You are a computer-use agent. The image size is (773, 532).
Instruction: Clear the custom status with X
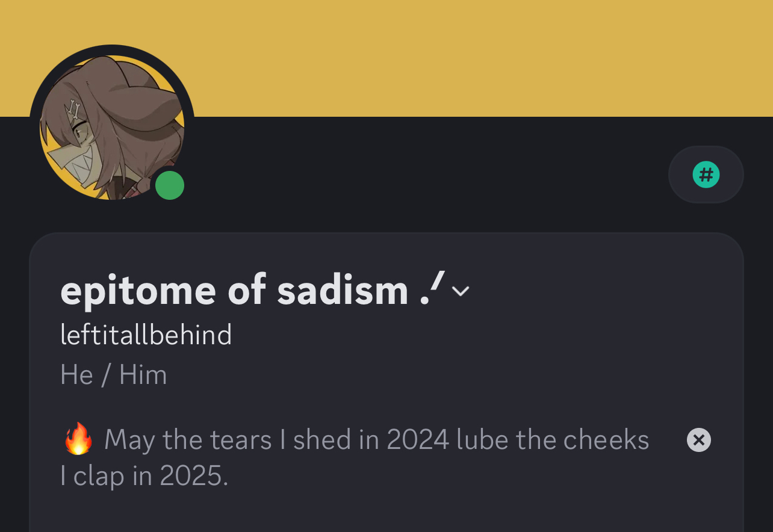point(698,440)
